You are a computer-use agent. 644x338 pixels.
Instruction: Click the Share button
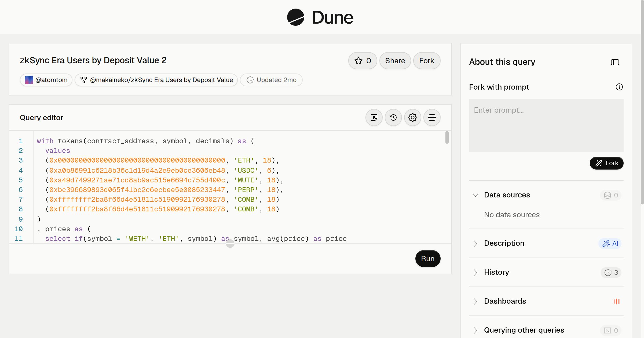pyautogui.click(x=395, y=61)
